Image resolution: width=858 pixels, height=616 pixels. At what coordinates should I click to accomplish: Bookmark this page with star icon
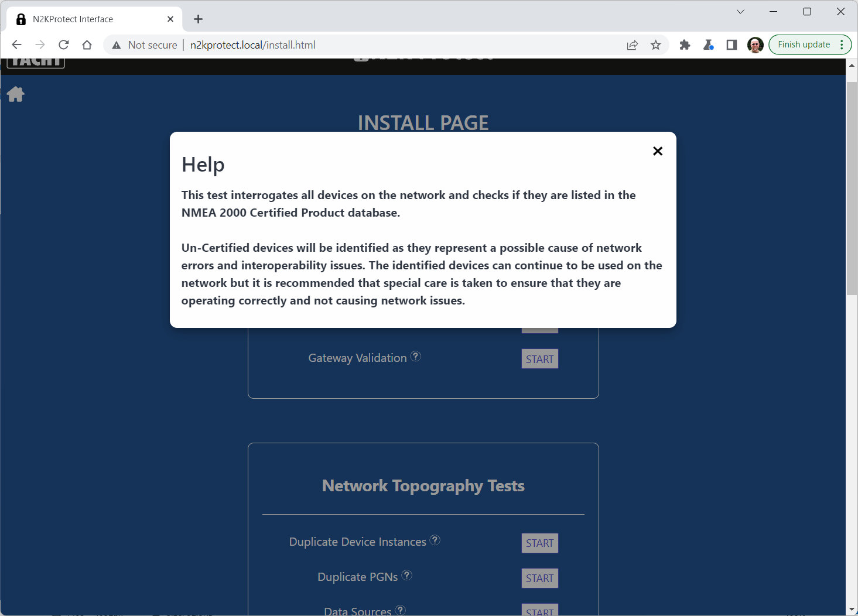655,45
